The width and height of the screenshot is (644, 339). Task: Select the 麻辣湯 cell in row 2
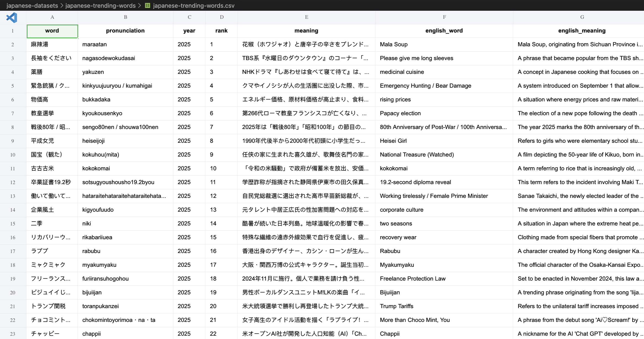(52, 44)
